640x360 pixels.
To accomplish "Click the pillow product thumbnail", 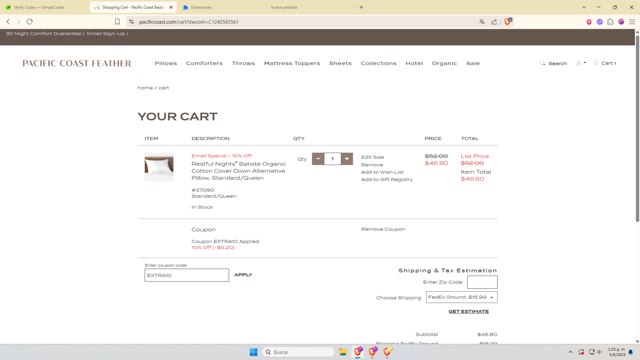I will coord(159,167).
